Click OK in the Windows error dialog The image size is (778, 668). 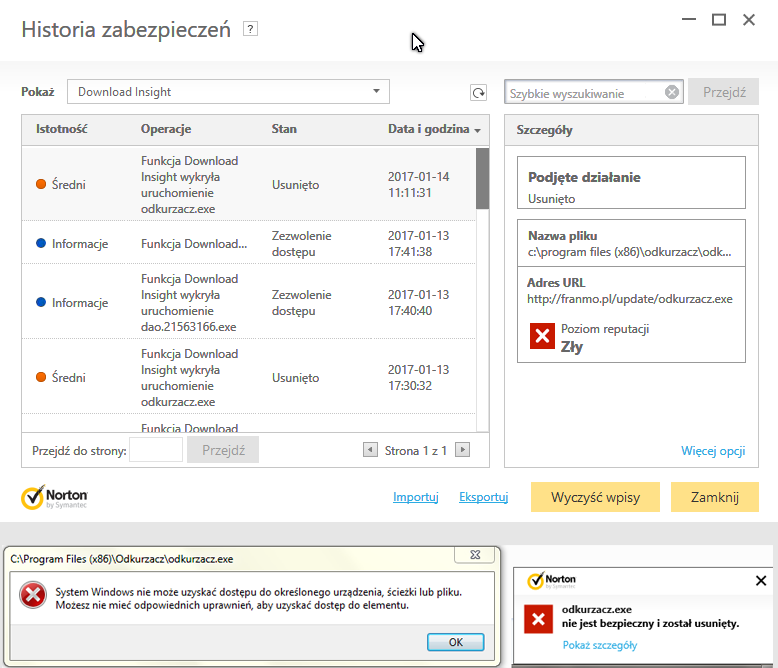[x=455, y=642]
